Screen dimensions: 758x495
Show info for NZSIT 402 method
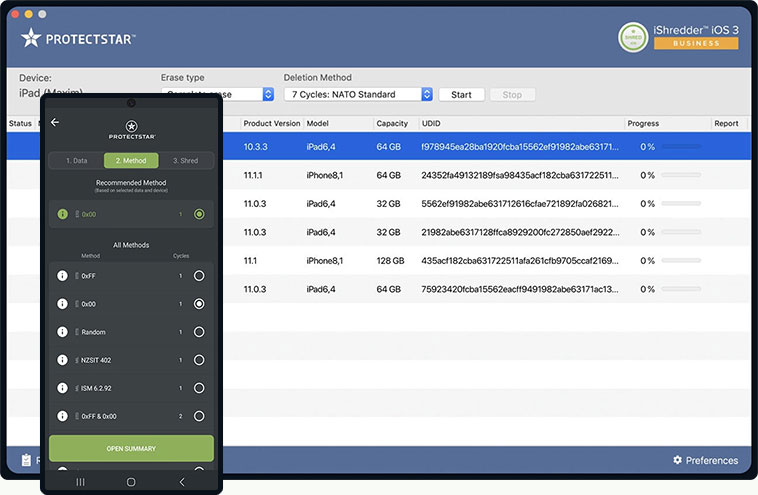click(62, 360)
